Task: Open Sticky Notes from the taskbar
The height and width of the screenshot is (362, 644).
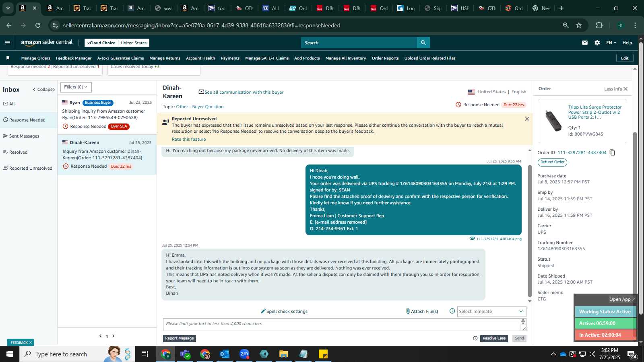Action: click(x=323, y=354)
